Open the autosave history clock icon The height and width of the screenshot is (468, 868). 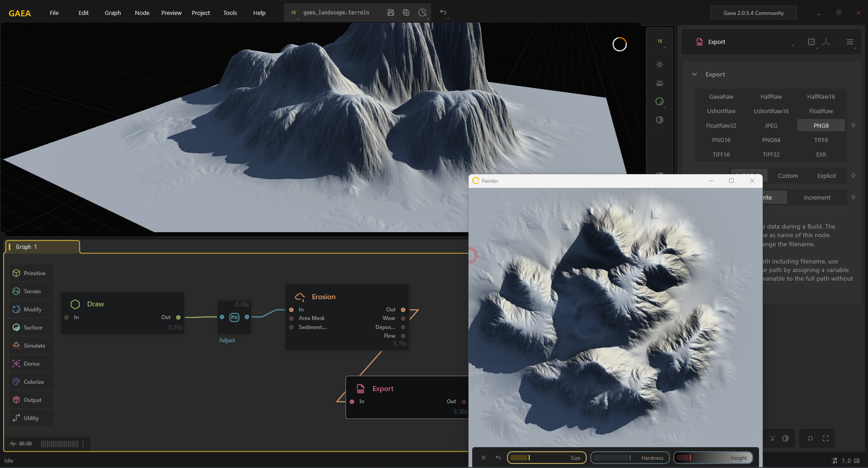422,13
